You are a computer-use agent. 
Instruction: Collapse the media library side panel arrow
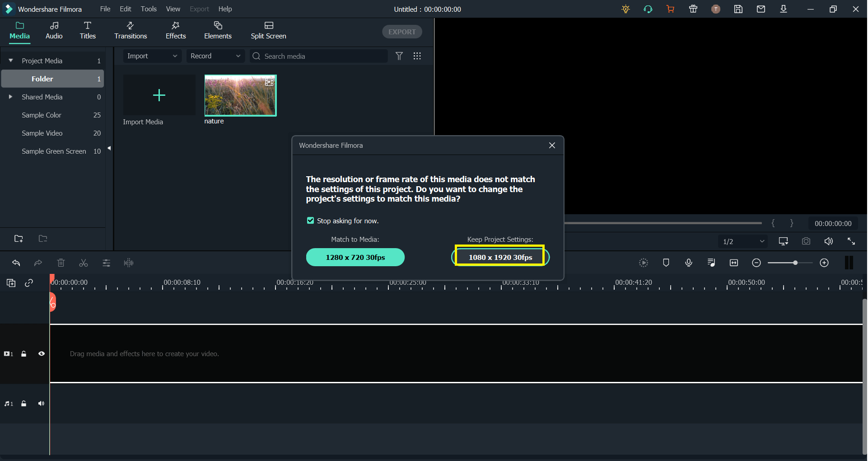coord(109,148)
